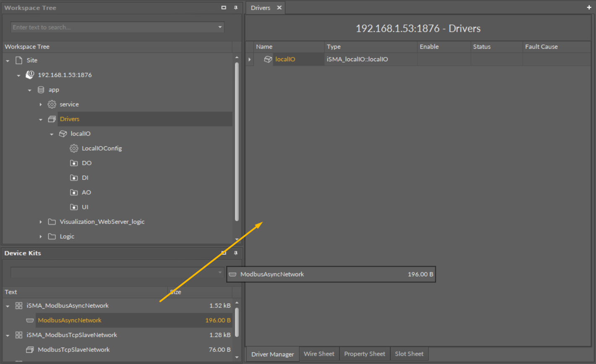This screenshot has width=596, height=364.
Task: Click the Drivers stack icon in tree
Action: click(52, 119)
